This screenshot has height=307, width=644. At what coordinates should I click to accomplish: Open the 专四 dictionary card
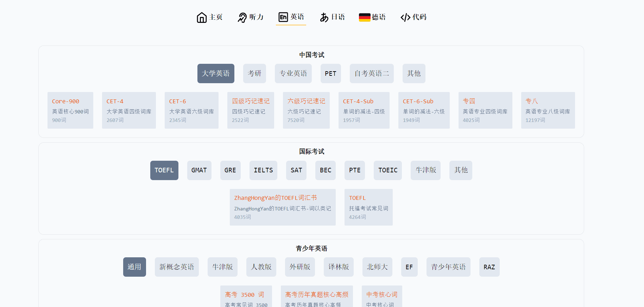[x=485, y=110]
